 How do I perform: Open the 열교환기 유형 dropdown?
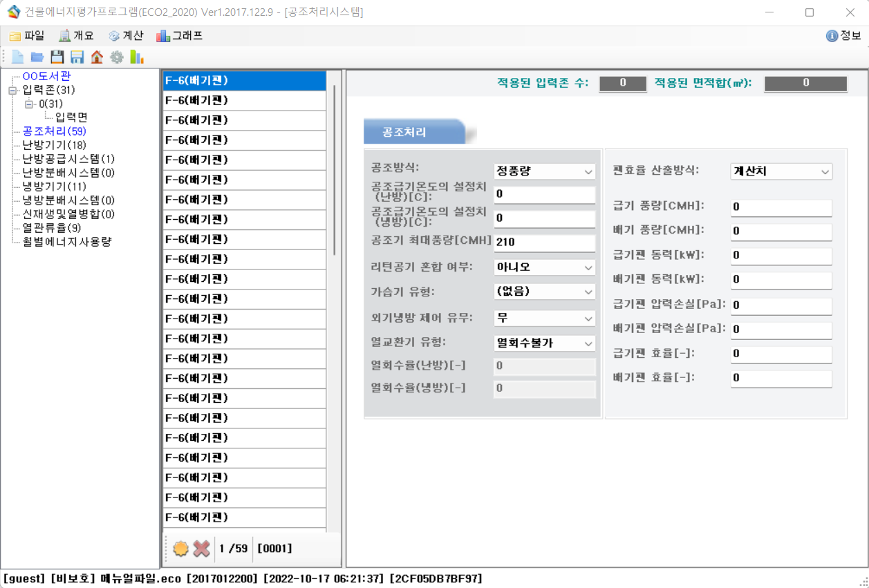click(x=544, y=343)
